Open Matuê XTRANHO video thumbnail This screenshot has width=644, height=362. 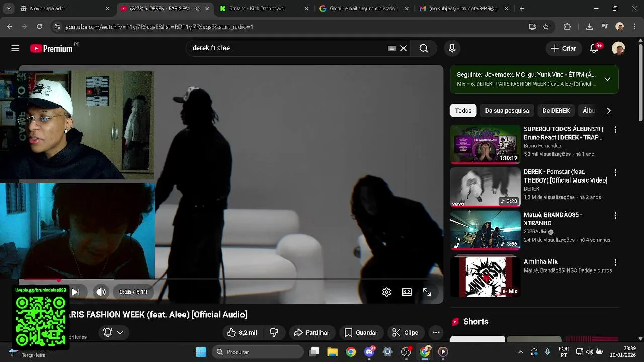(485, 230)
